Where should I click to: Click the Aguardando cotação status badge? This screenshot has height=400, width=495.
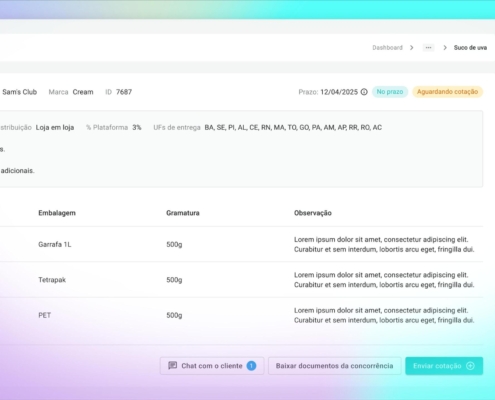click(x=447, y=92)
